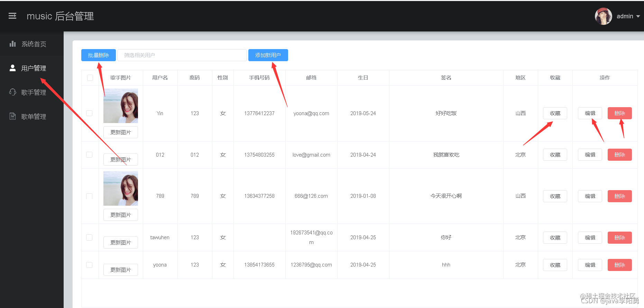Click 编辑 button for user 789
The height and width of the screenshot is (308, 644).
tap(590, 196)
